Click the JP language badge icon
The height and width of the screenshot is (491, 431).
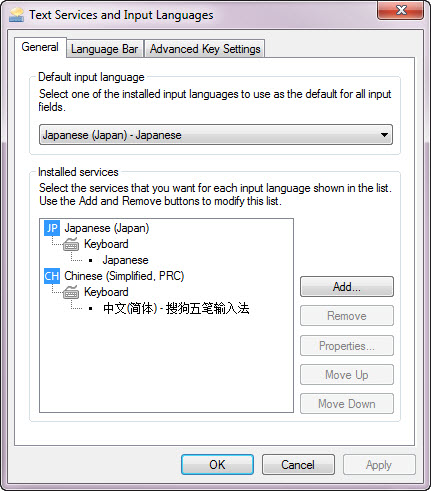tap(52, 228)
